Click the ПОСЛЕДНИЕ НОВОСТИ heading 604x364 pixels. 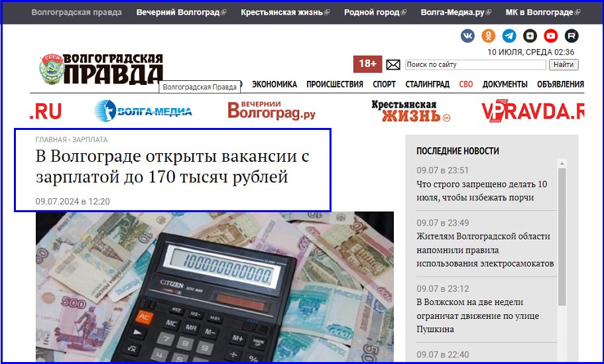tap(457, 151)
